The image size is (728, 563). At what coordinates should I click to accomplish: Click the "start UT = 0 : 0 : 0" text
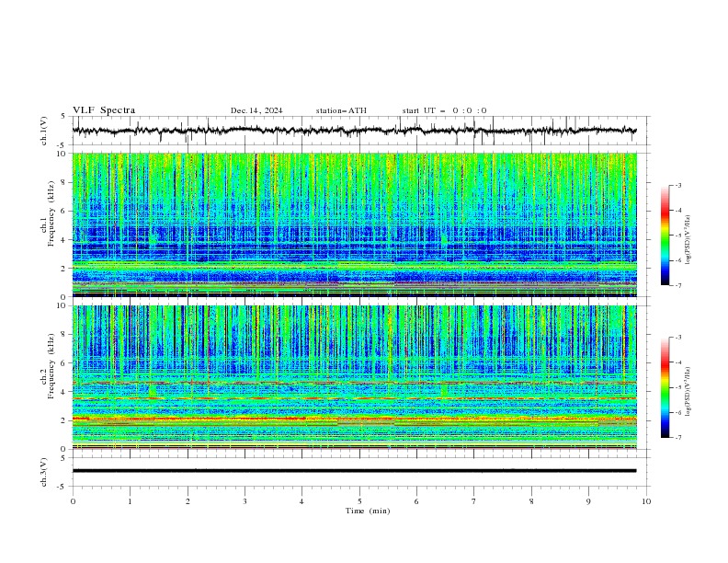pos(444,110)
